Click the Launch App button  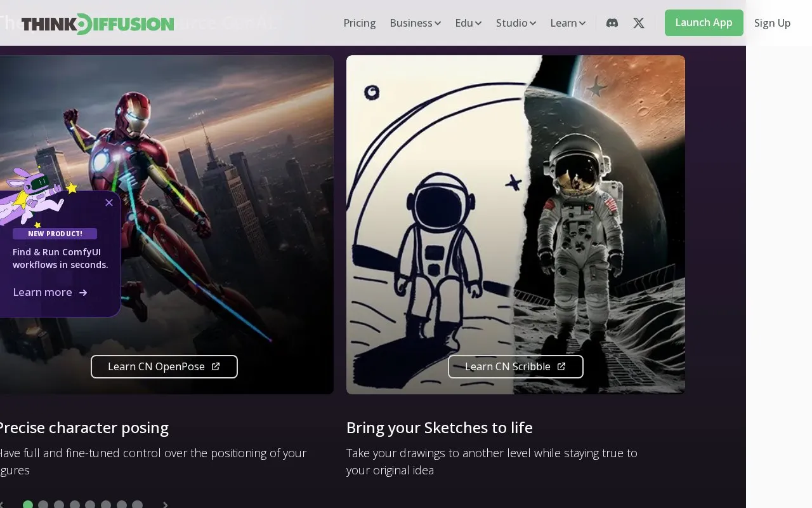(704, 23)
